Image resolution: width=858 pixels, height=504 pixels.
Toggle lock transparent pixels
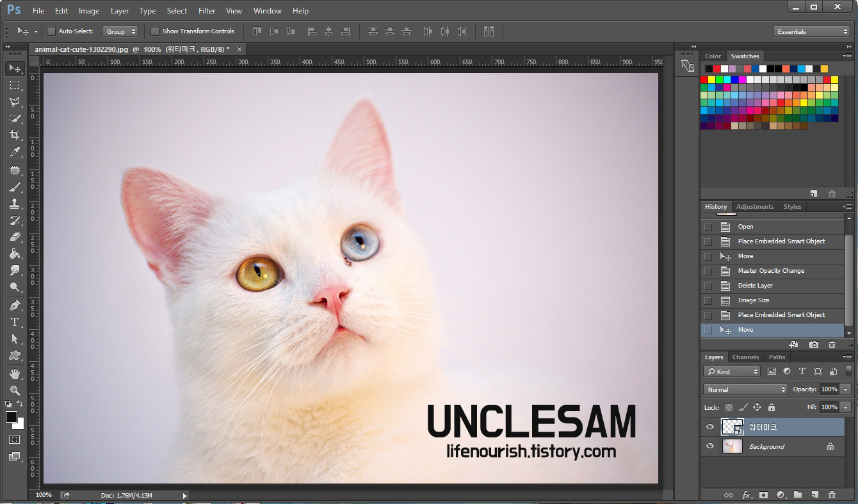point(729,407)
